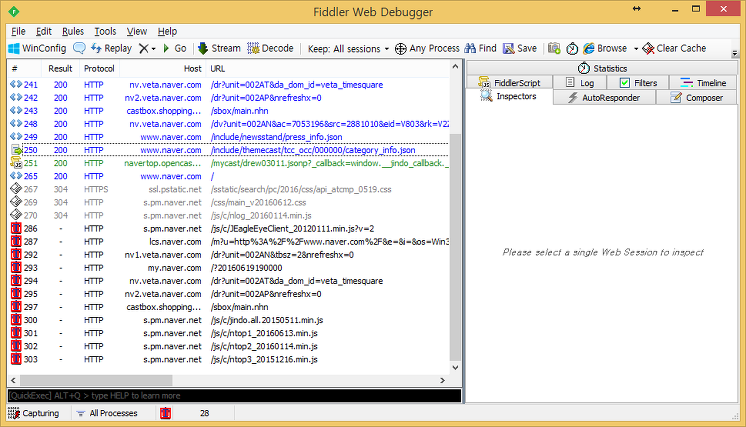Open the Edit menu
The width and height of the screenshot is (746, 427).
pyautogui.click(x=44, y=31)
